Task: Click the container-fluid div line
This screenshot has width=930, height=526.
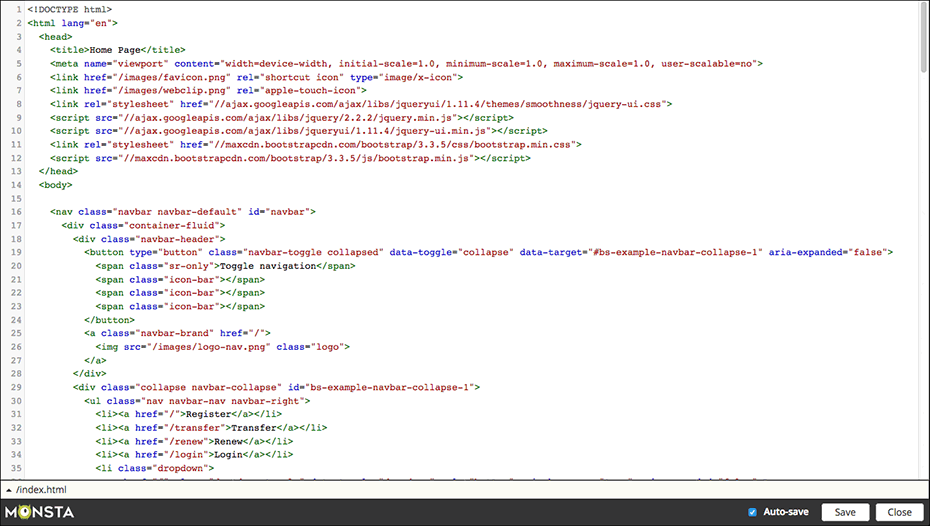Action: (143, 225)
